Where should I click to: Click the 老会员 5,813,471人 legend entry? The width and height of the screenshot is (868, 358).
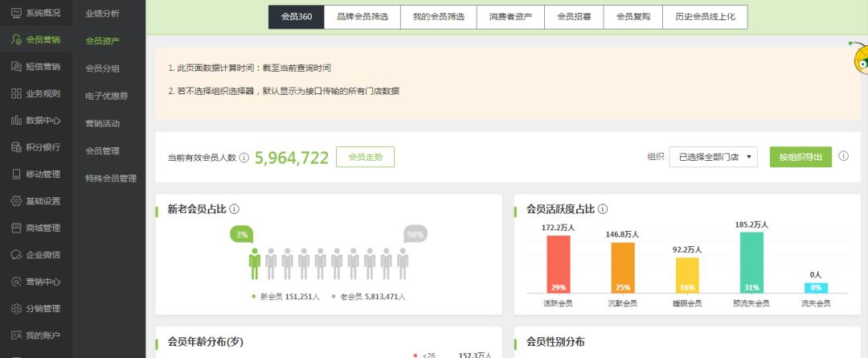pyautogui.click(x=368, y=297)
